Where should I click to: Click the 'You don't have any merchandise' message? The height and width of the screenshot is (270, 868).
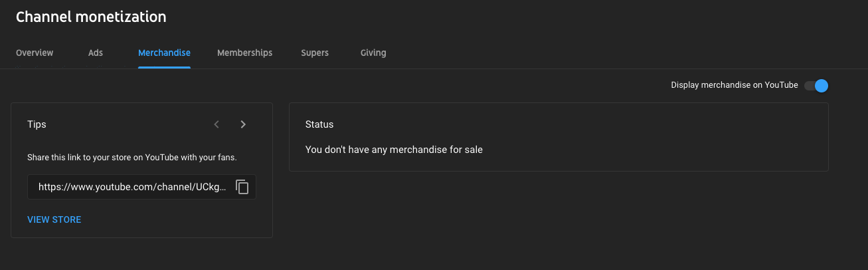(394, 150)
